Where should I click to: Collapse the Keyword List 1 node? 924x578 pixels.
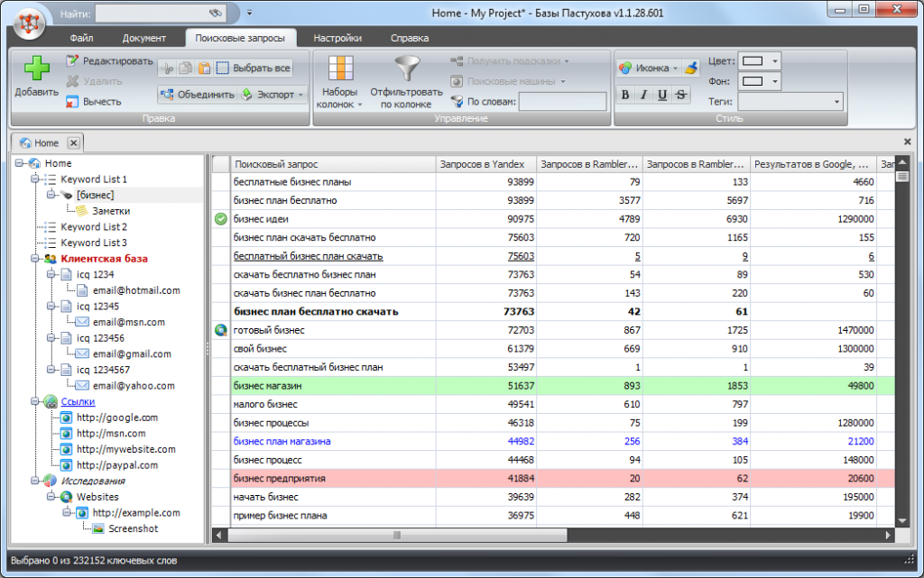point(35,179)
